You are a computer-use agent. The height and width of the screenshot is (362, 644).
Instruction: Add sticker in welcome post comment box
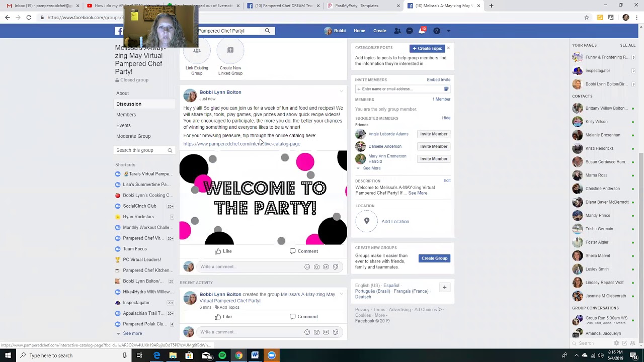[336, 267]
